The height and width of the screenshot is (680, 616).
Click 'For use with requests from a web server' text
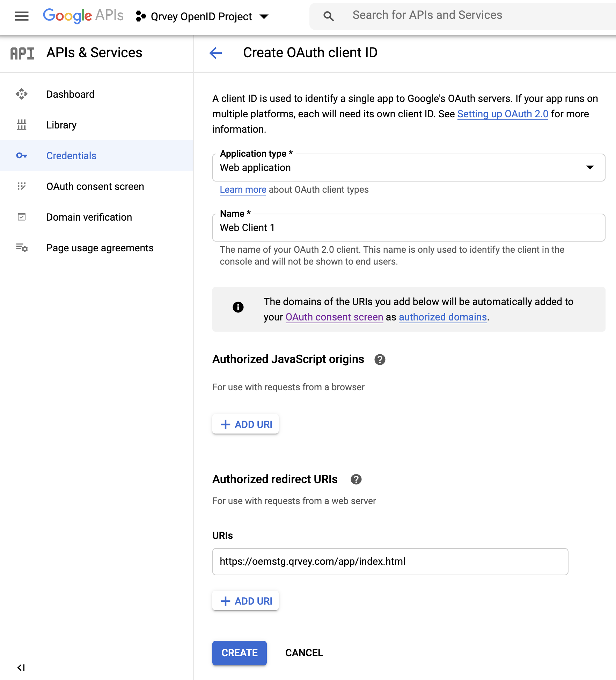(294, 501)
